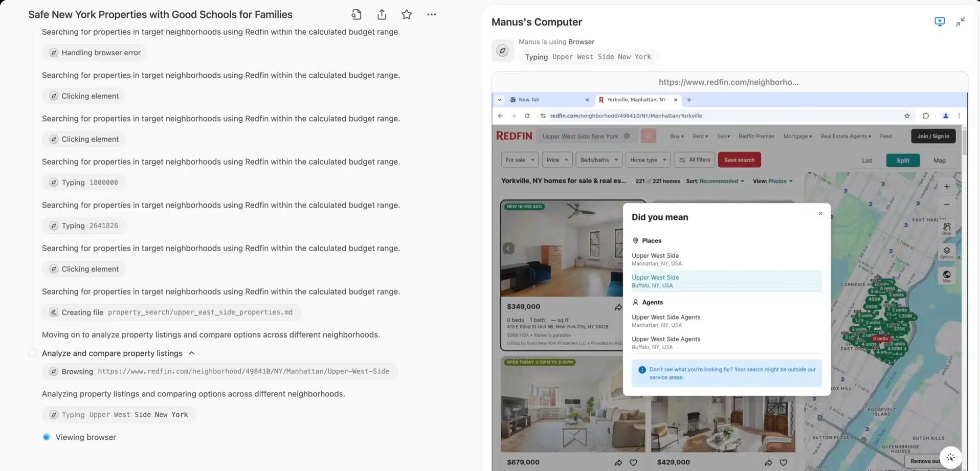Viewport: 980px width, 471px height.
Task: Switch to the New Tab browser tab
Action: click(549, 100)
